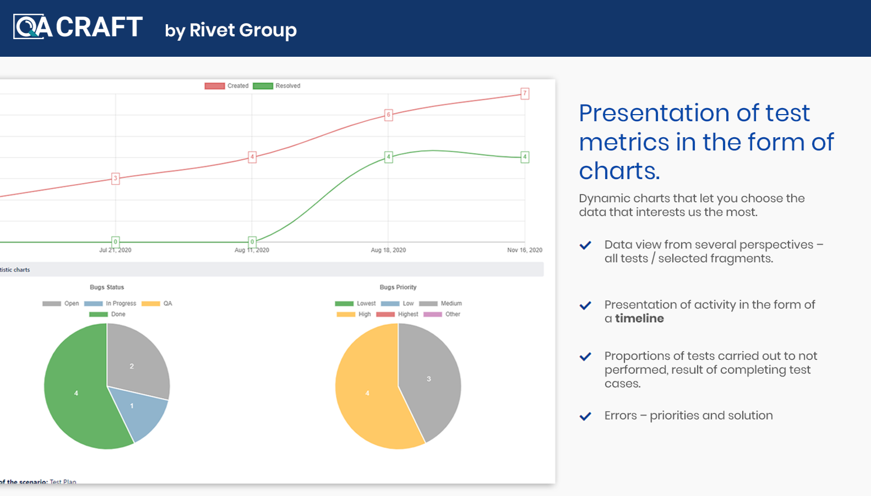Click the checkmark beside "Errors – priorities and solution"
The image size is (871, 496).
tap(585, 416)
